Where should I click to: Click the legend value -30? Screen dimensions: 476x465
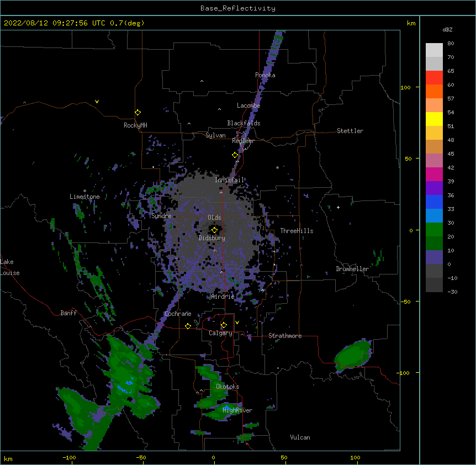click(x=452, y=292)
